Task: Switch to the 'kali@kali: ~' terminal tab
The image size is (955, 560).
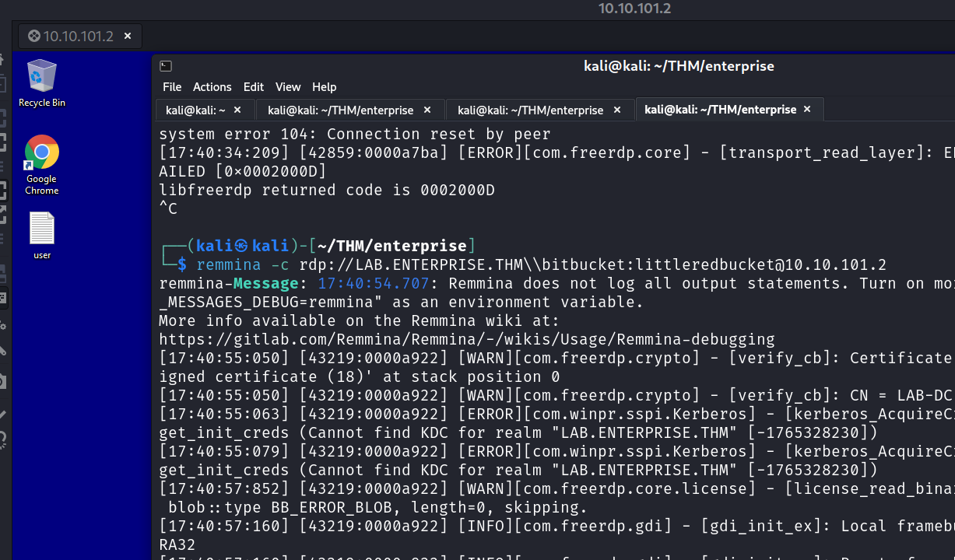Action: [195, 110]
